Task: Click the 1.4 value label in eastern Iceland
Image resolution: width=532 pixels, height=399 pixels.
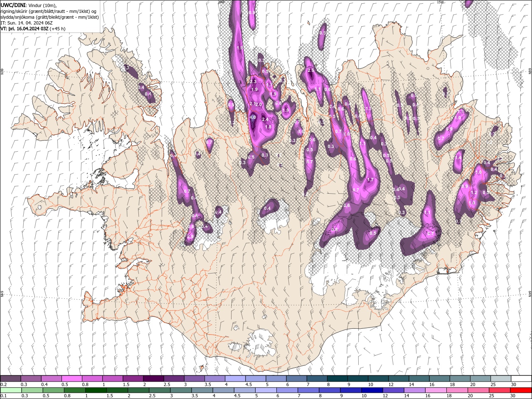Action: point(458,158)
